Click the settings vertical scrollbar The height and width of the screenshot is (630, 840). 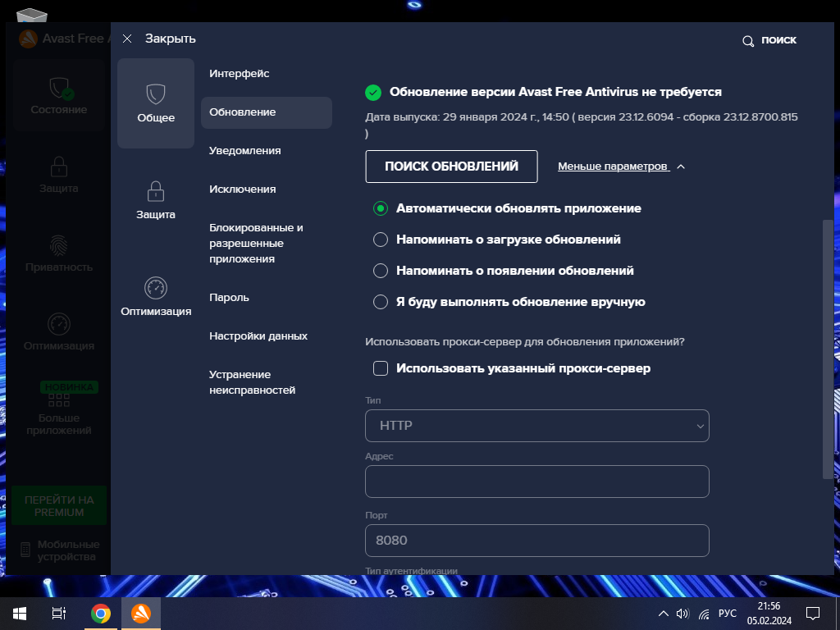tap(828, 349)
